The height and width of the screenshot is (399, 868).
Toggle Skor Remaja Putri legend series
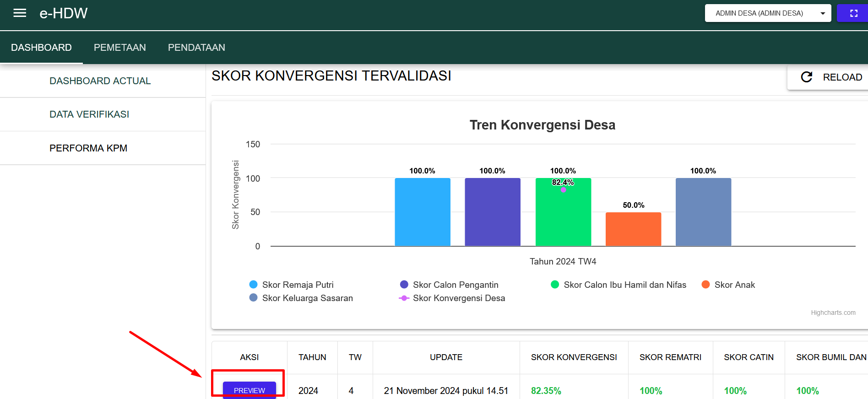pyautogui.click(x=292, y=285)
